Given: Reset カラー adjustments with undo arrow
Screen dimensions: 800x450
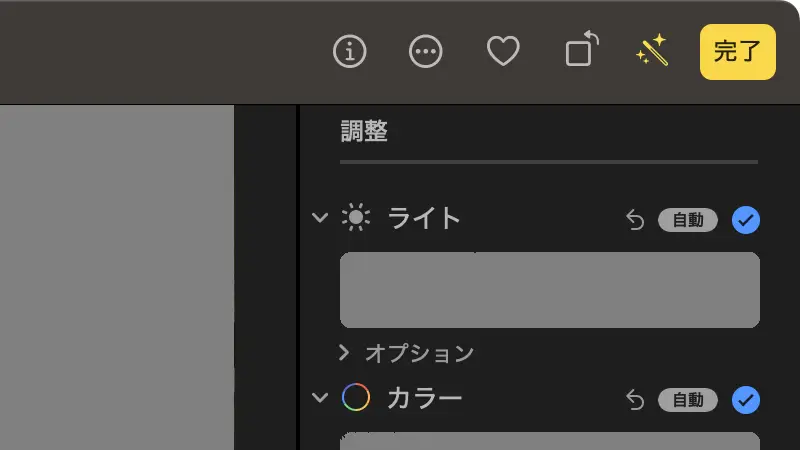Looking at the screenshot, I should pyautogui.click(x=635, y=400).
